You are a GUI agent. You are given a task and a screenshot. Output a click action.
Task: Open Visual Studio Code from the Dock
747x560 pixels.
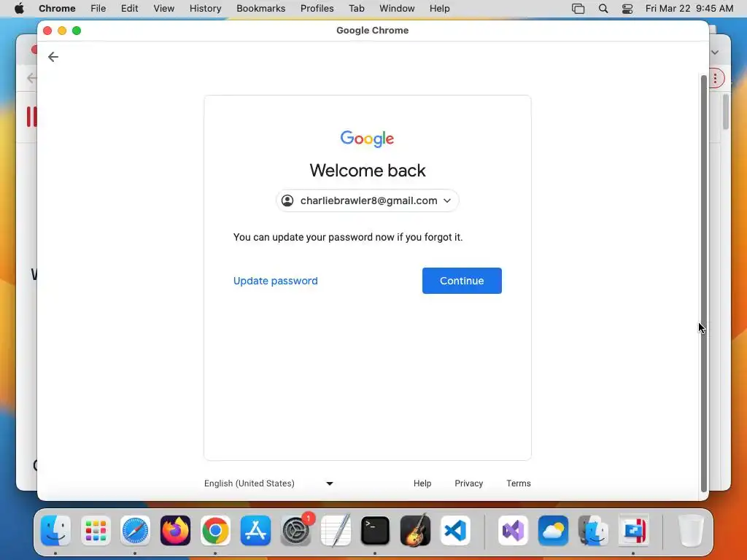(455, 531)
